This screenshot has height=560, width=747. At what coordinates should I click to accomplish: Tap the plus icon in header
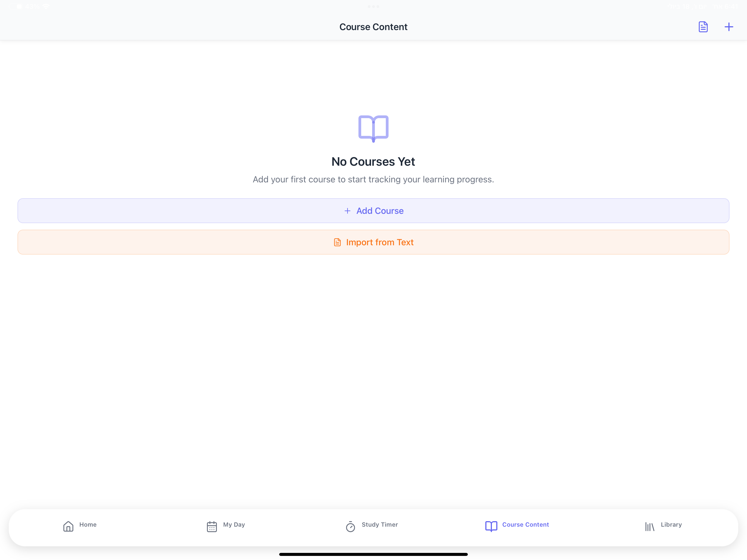[x=729, y=27]
